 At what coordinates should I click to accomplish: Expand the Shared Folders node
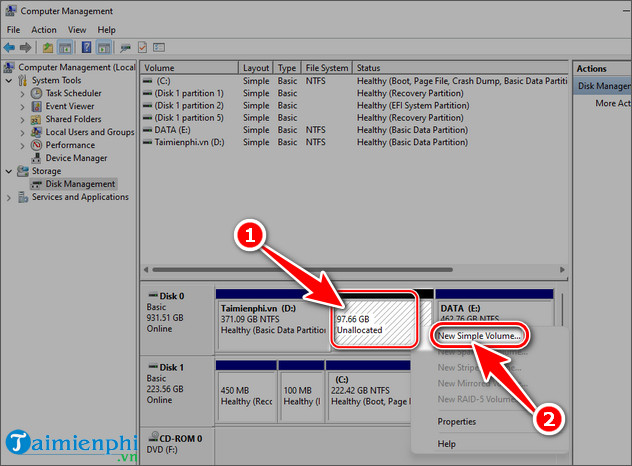(x=22, y=120)
